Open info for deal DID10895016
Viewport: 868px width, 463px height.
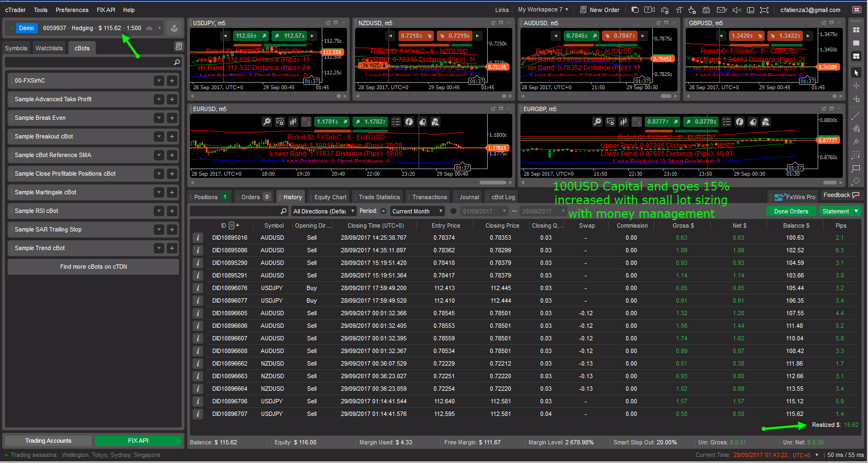point(198,238)
